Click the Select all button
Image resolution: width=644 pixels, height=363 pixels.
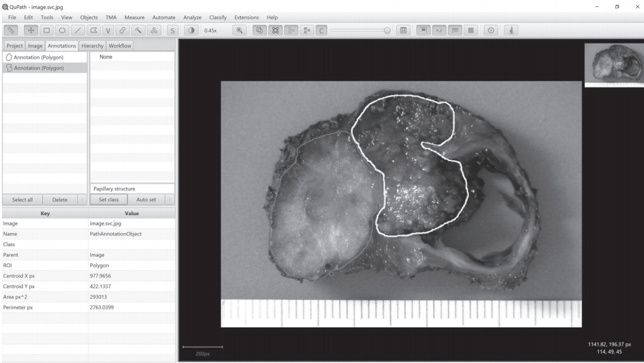22,199
